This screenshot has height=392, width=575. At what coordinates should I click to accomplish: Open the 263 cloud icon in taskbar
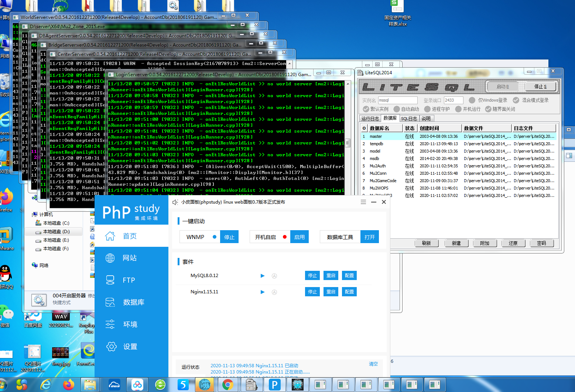pyautogui.click(x=114, y=385)
